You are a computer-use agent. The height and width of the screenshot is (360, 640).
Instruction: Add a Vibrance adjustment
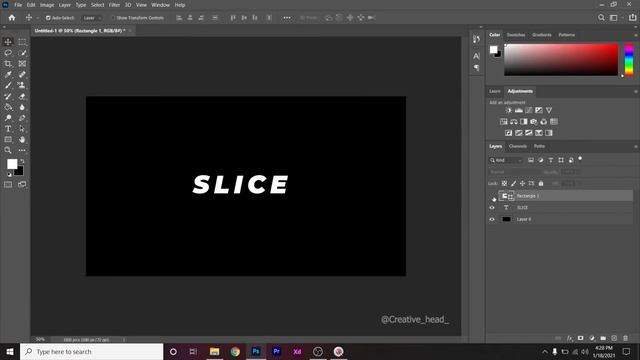pos(549,110)
